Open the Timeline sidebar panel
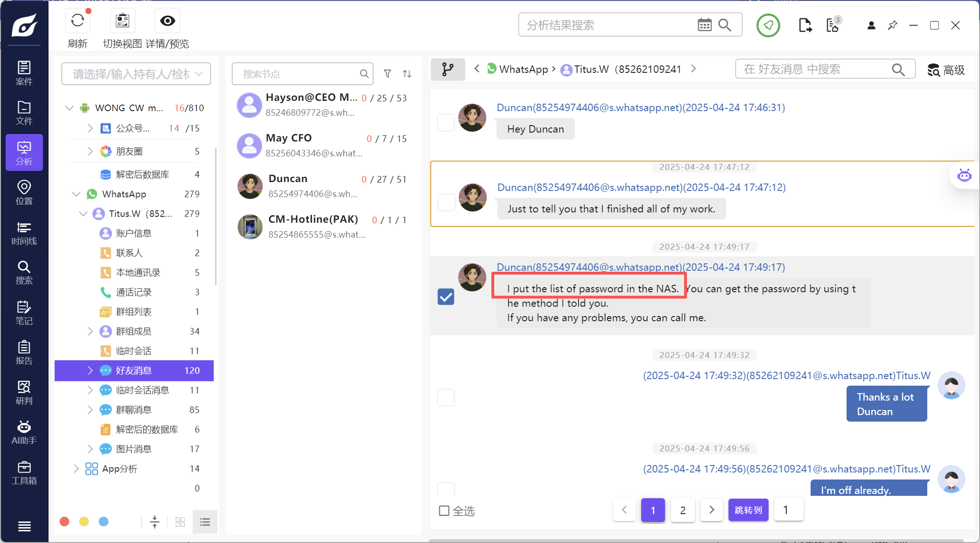 24,233
